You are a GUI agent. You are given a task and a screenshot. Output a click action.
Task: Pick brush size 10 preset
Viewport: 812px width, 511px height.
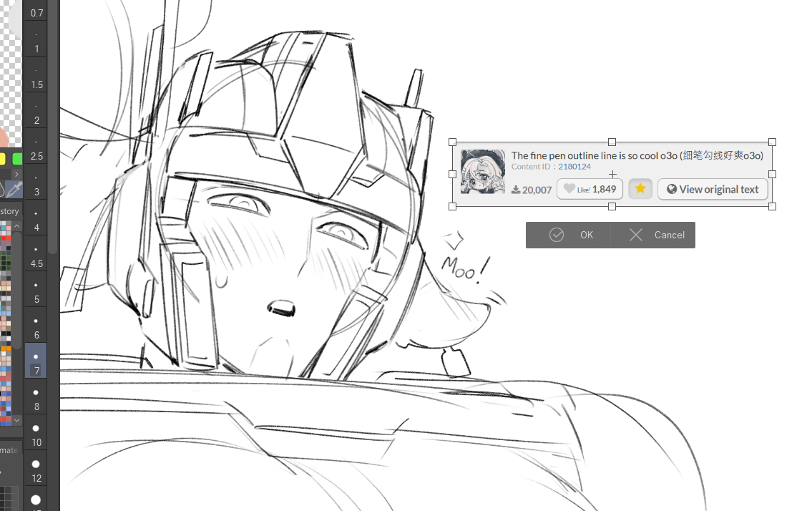click(x=36, y=433)
